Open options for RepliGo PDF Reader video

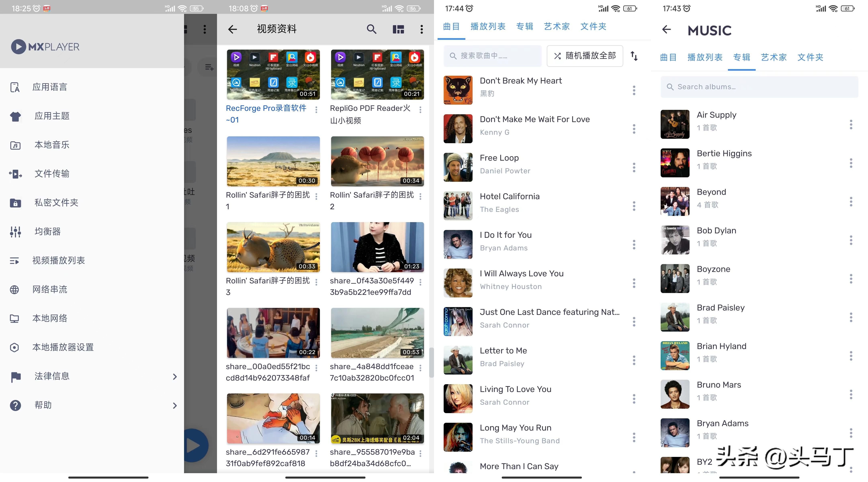tap(420, 110)
